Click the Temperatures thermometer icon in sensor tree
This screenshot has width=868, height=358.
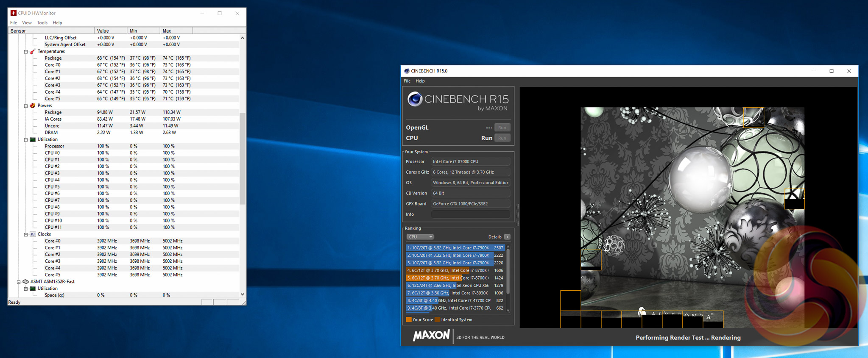33,51
